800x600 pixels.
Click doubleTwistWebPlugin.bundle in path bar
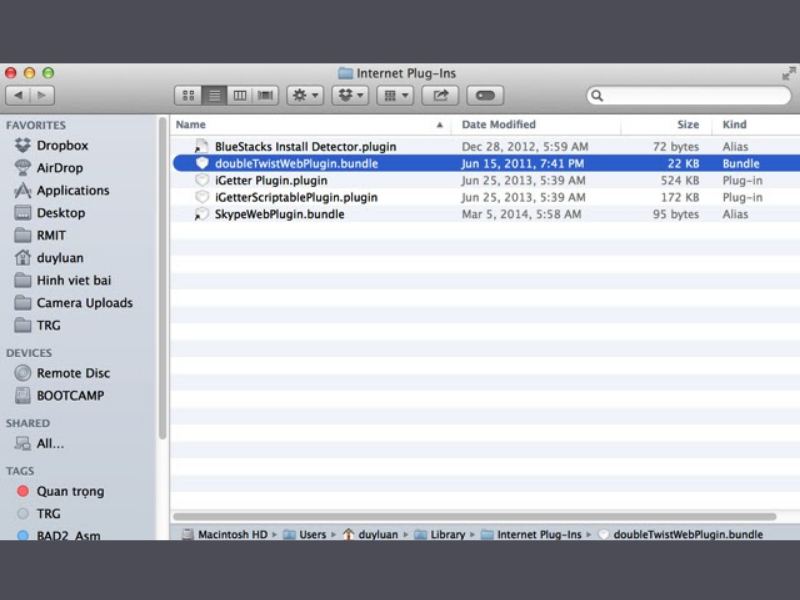(681, 534)
